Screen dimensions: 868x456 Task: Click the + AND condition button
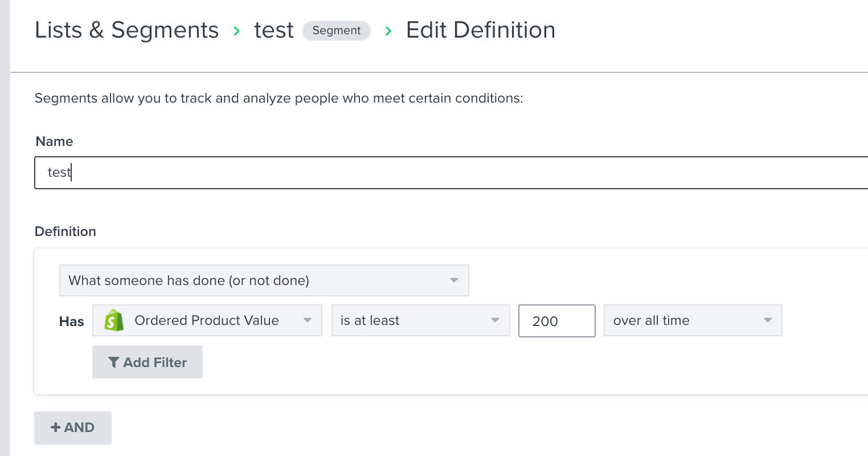73,428
